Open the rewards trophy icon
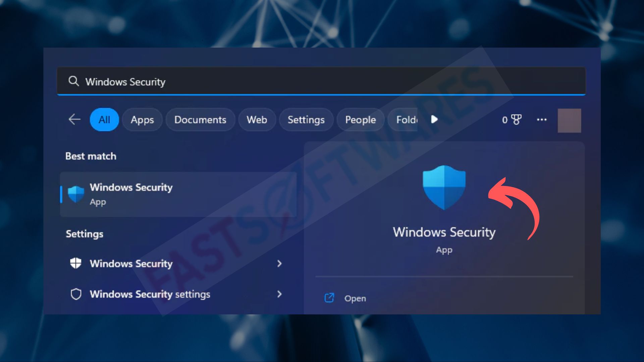644x362 pixels. click(516, 120)
